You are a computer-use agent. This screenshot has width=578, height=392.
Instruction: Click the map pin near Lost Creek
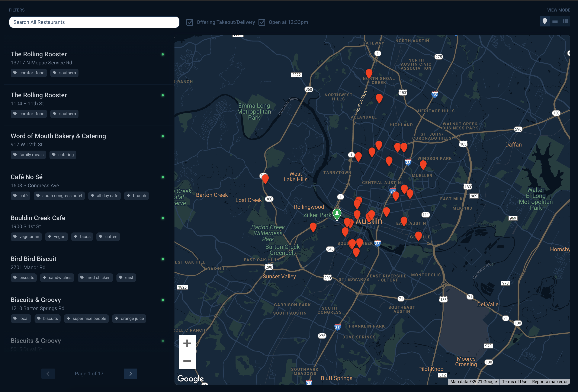click(265, 178)
